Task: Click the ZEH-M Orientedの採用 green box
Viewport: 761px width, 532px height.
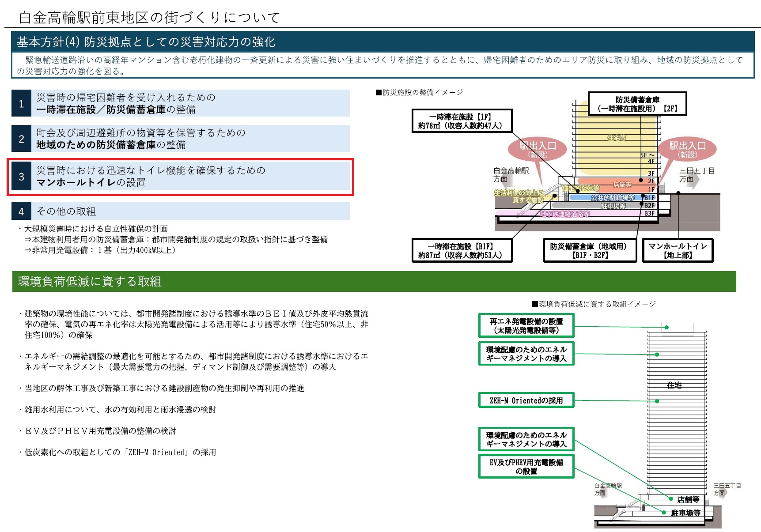Action: [x=526, y=400]
